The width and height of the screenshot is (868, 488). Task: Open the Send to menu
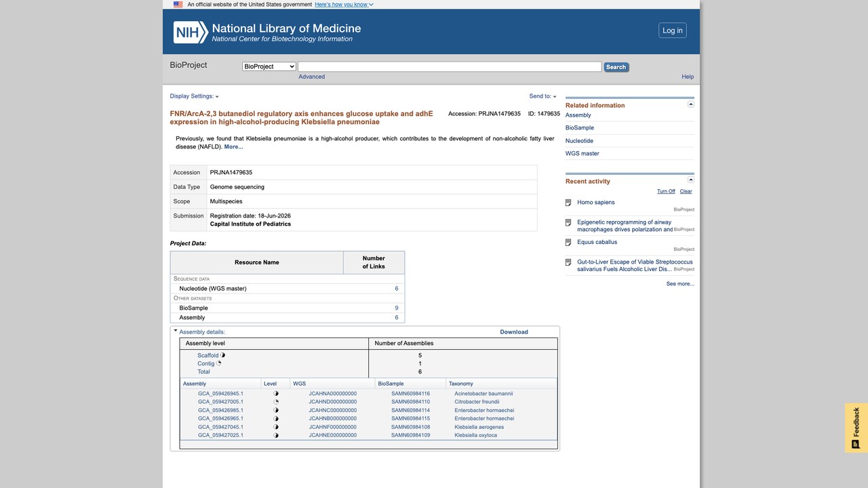click(542, 96)
